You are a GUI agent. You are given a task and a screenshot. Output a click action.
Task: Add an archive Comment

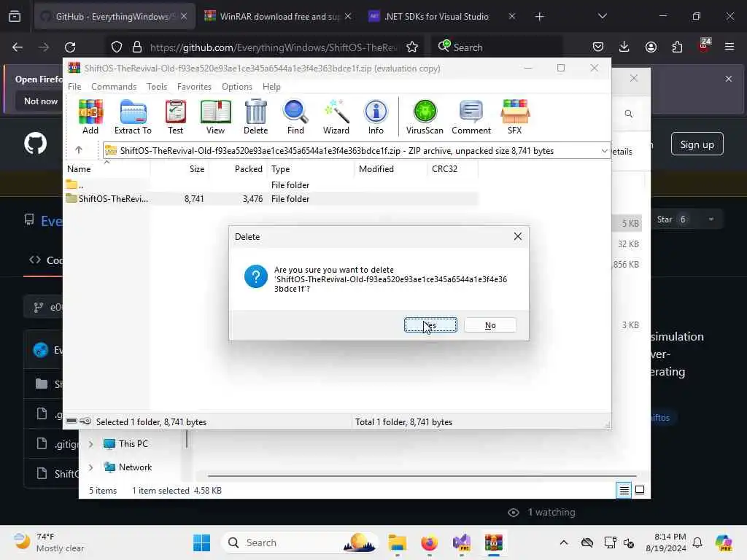coord(471,117)
